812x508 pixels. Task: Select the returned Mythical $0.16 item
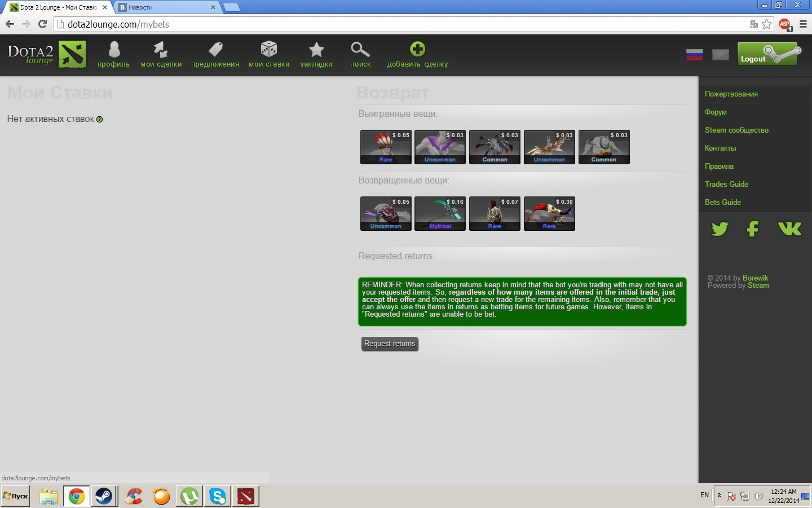click(x=440, y=213)
